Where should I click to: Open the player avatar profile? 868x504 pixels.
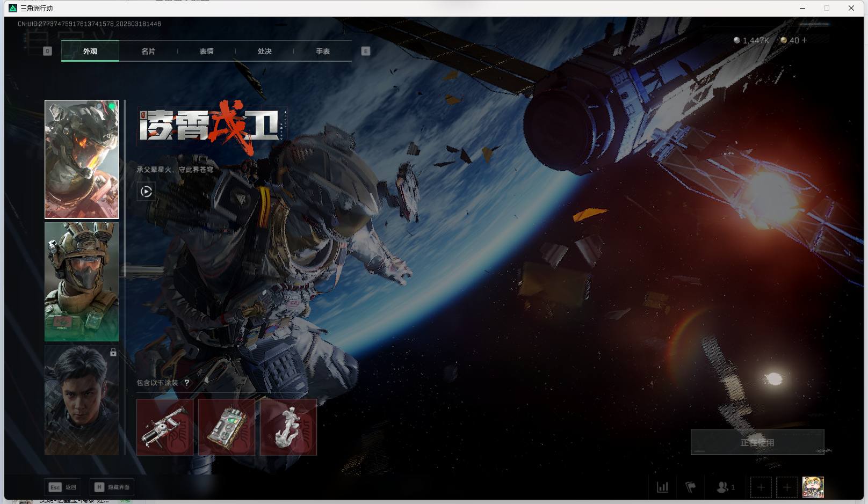coord(813,487)
